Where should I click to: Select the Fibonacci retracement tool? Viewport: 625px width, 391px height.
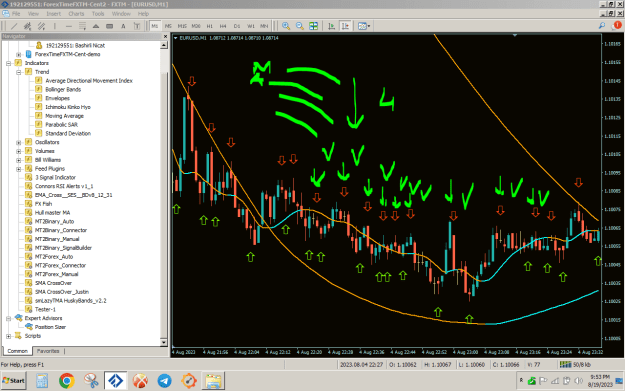tap(82, 26)
